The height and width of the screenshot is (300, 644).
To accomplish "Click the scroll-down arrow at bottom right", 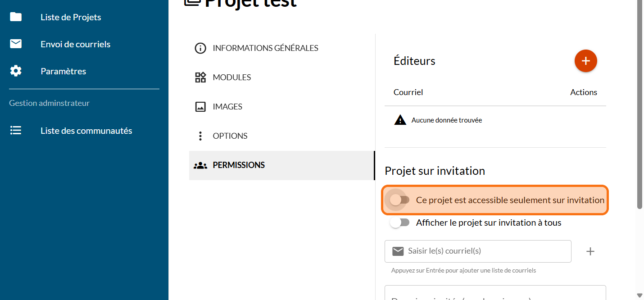I will 639,295.
